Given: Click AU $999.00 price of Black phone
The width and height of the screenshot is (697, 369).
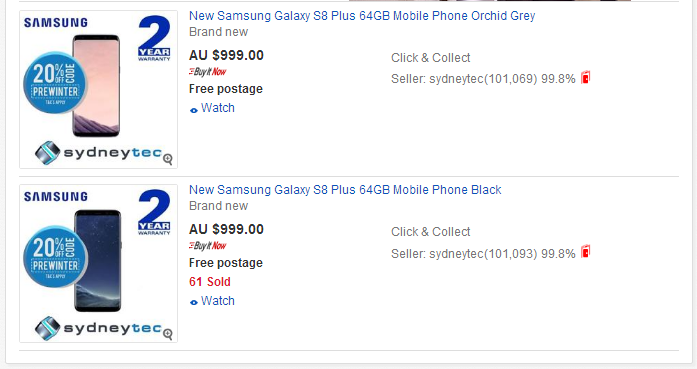Looking at the screenshot, I should (x=226, y=229).
